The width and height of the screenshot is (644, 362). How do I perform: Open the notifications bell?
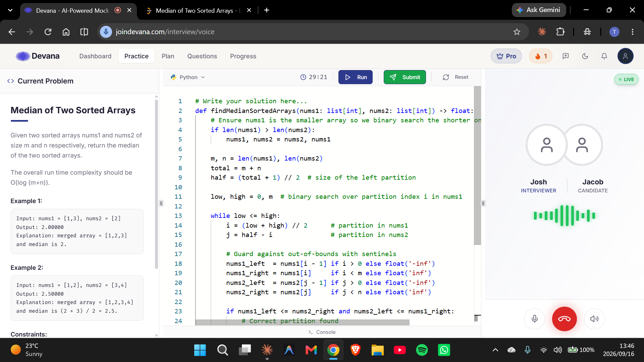[x=604, y=56]
